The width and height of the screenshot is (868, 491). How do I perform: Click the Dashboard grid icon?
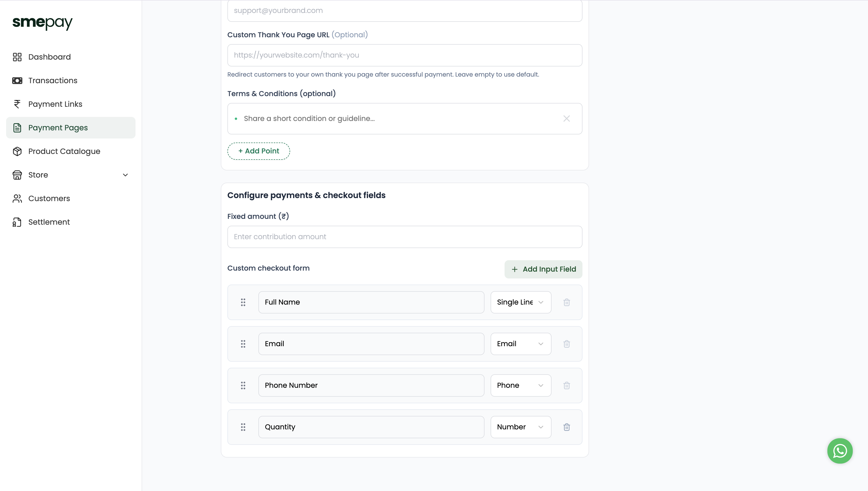tap(17, 57)
